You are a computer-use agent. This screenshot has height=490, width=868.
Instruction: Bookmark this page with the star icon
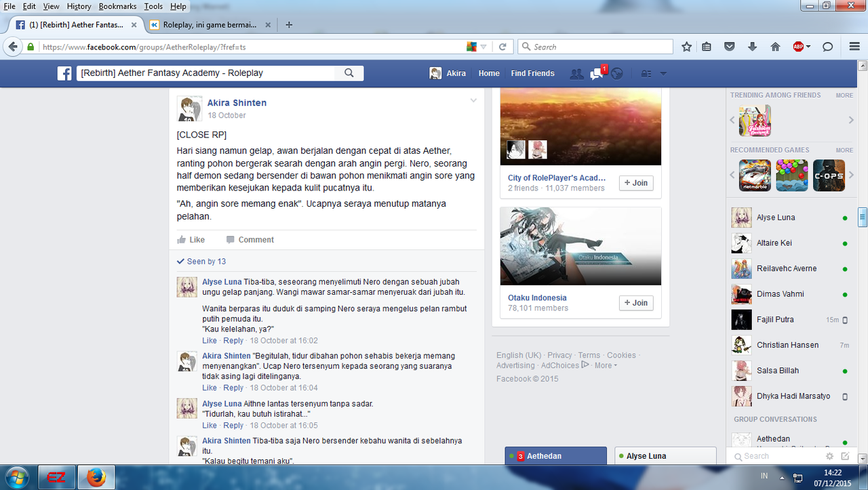(686, 46)
